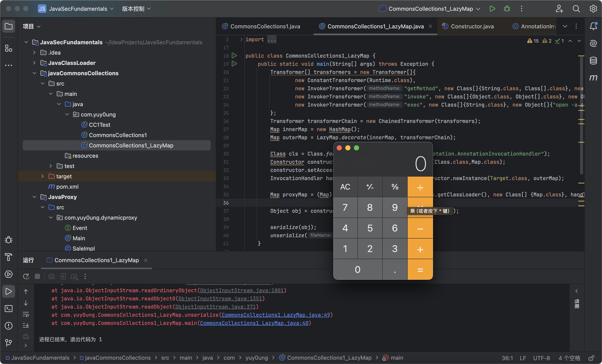The image size is (602, 364).
Task: Open the Database tool window icon
Action: (593, 61)
